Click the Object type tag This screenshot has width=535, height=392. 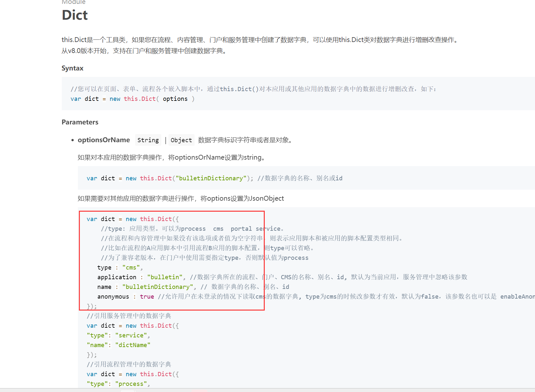coord(181,140)
